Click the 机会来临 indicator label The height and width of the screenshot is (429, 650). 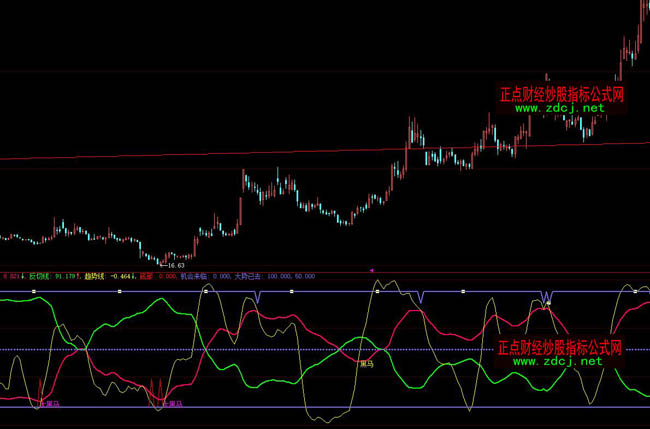(x=195, y=275)
